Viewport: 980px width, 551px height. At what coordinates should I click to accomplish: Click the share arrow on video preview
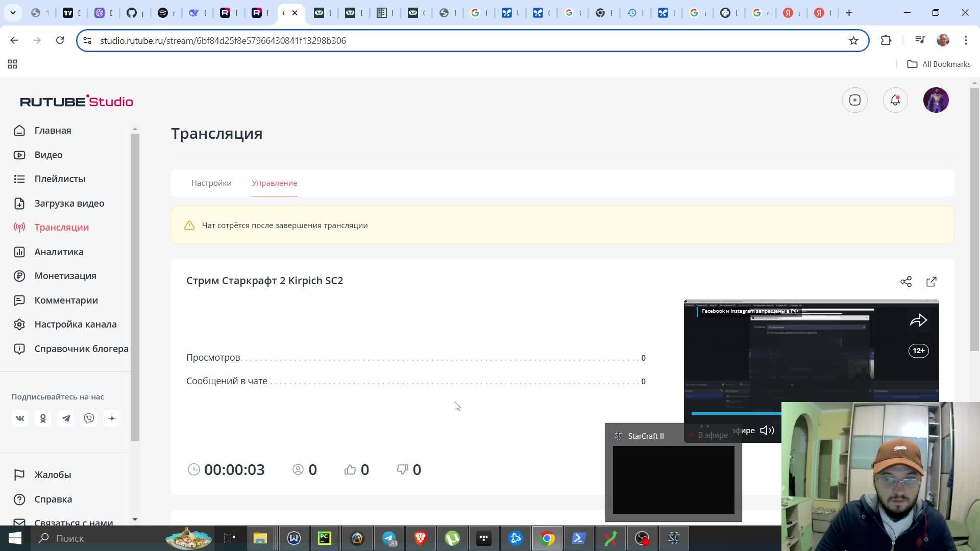point(918,320)
